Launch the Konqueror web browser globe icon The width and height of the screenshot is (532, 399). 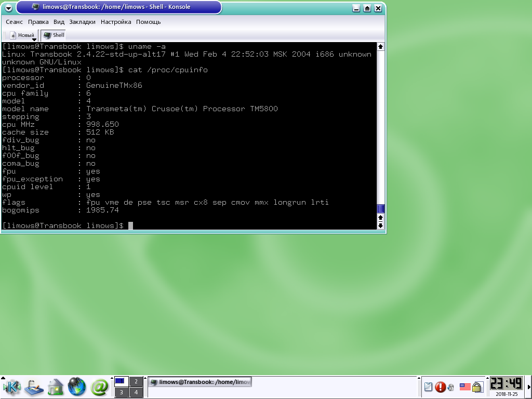[77, 387]
